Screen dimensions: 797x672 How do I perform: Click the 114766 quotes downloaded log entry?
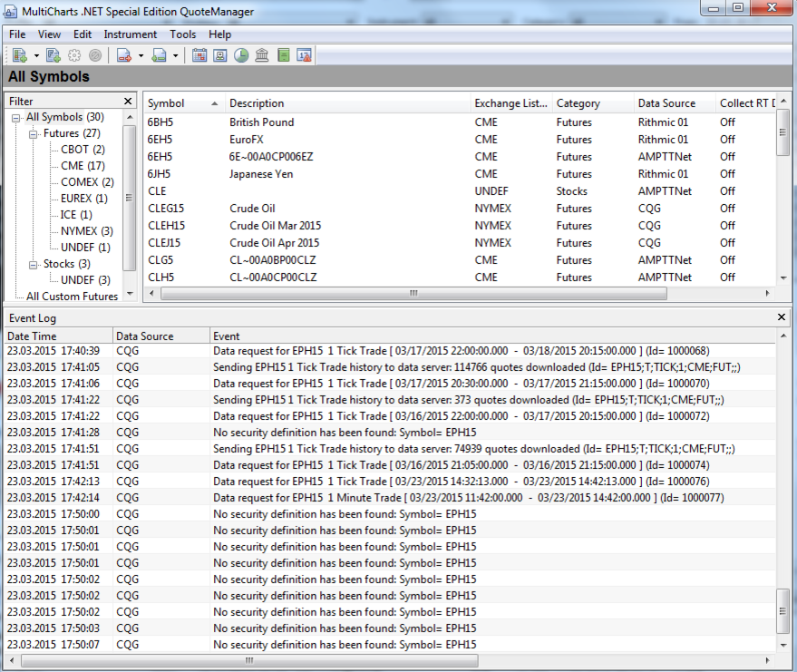[x=391, y=367]
